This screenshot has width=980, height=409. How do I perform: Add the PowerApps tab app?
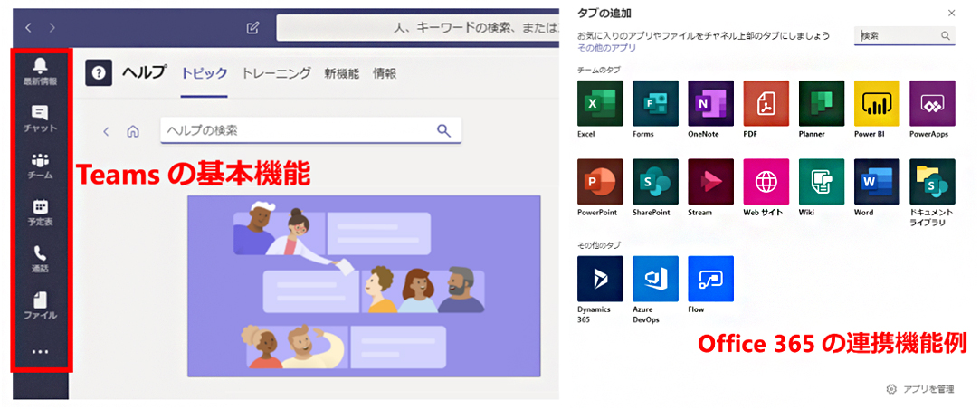pos(933,103)
